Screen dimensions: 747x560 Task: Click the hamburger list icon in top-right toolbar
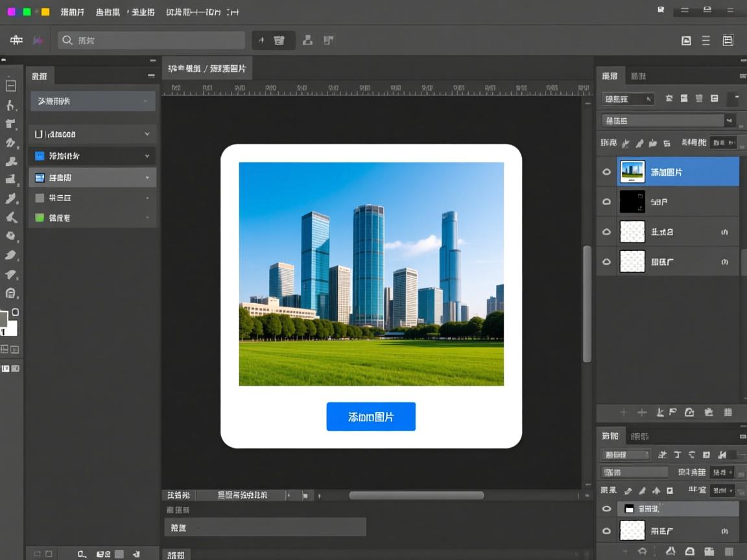pyautogui.click(x=706, y=40)
